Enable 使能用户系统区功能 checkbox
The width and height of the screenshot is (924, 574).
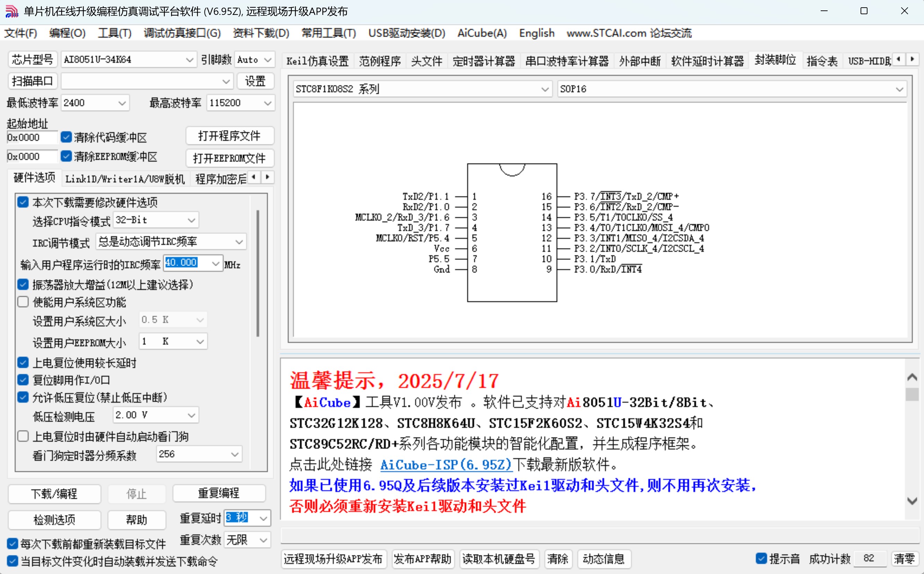coord(23,302)
